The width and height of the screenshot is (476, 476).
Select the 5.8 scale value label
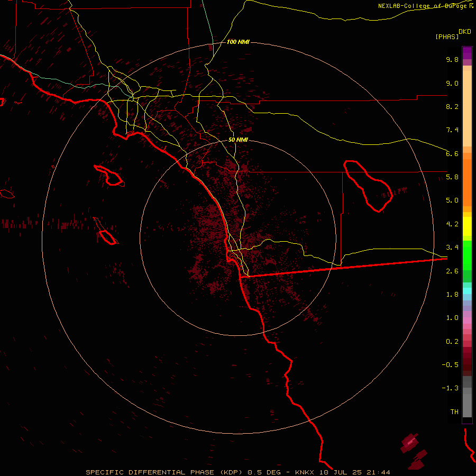pos(452,177)
